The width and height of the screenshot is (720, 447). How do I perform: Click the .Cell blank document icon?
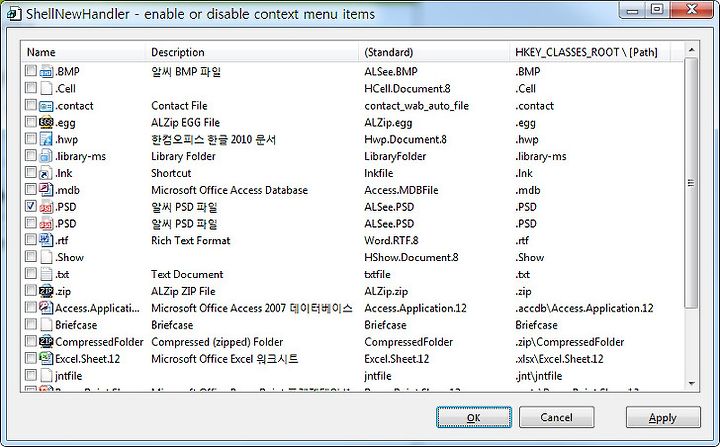click(x=46, y=88)
